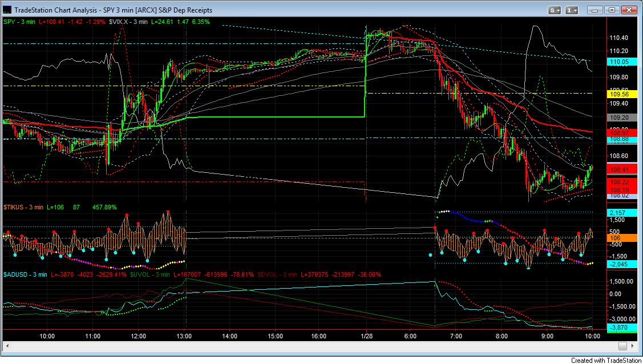Click the horizontal scrollbar left arrow
Screen dimensions: 643x364
pos(7,346)
